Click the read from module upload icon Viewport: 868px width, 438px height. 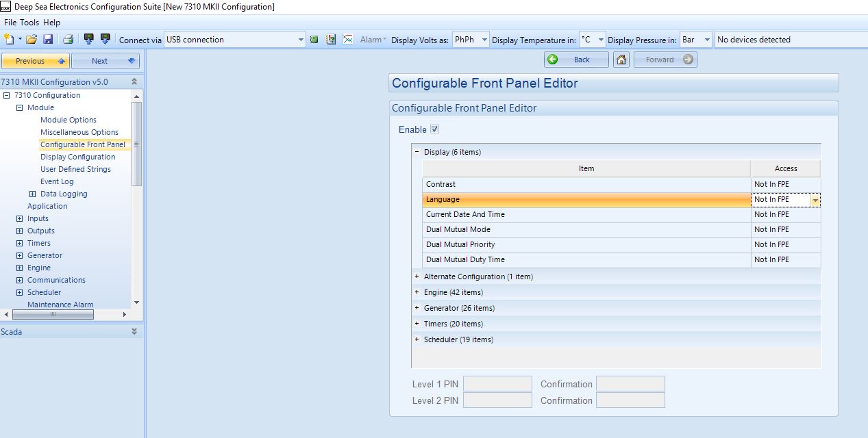click(x=88, y=40)
